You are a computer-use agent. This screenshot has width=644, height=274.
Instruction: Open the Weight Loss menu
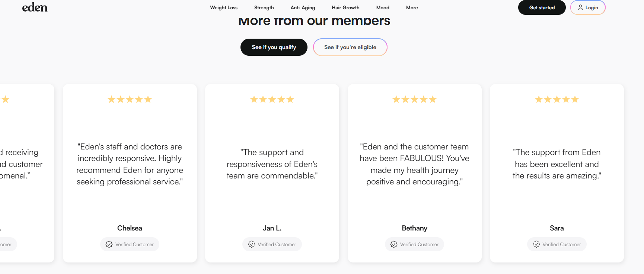[224, 8]
